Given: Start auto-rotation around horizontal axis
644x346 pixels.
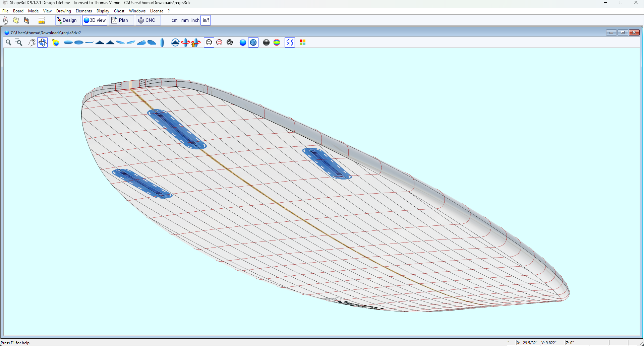Looking at the screenshot, I should coord(175,42).
